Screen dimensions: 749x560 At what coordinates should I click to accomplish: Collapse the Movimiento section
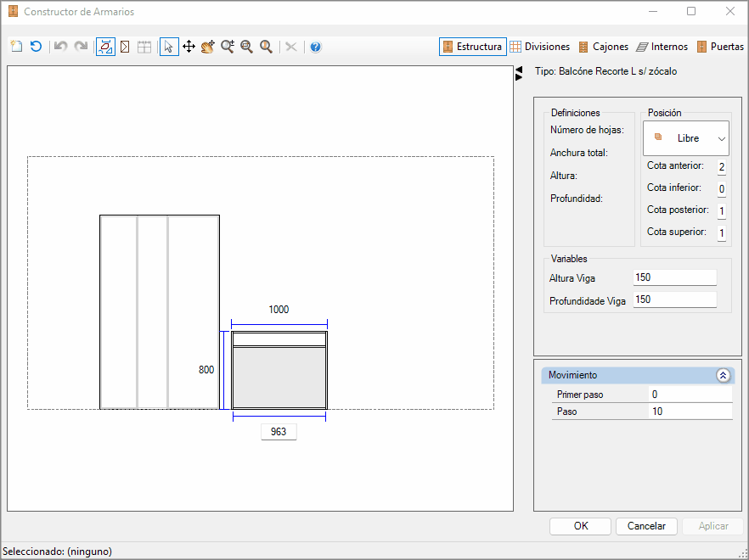724,375
